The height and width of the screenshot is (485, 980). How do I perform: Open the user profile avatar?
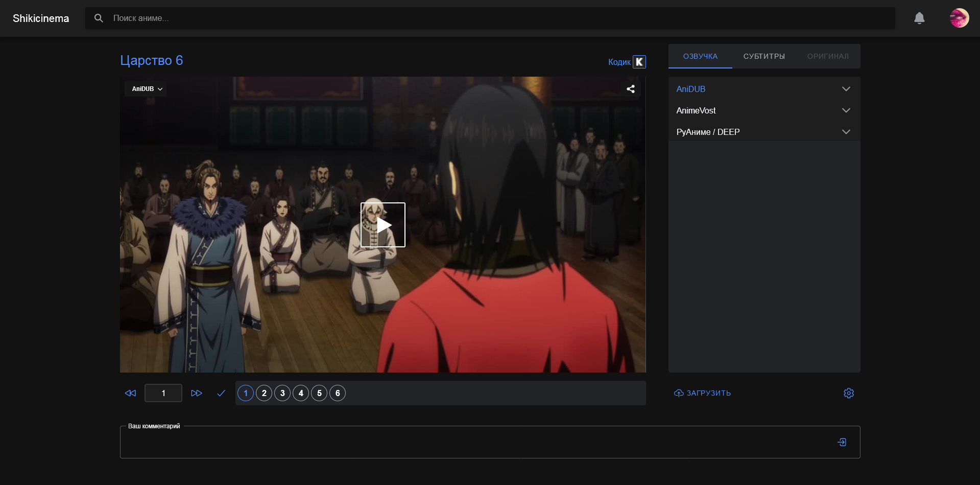coord(959,18)
